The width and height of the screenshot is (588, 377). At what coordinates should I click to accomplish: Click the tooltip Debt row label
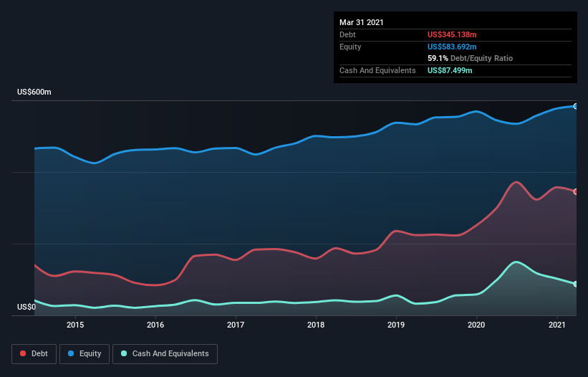pos(347,34)
